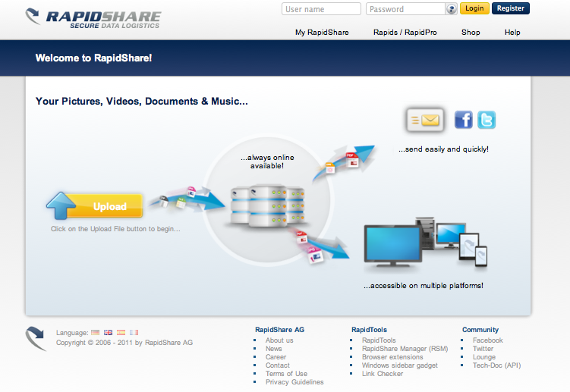Screen dimensions: 570x392
Task: Share via the Twitter bird icon
Action: [487, 120]
